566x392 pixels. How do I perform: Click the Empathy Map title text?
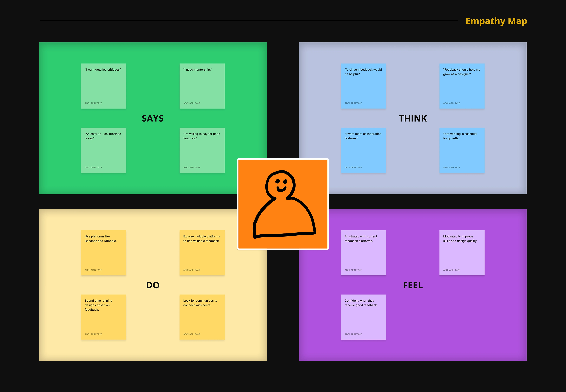tap(496, 21)
